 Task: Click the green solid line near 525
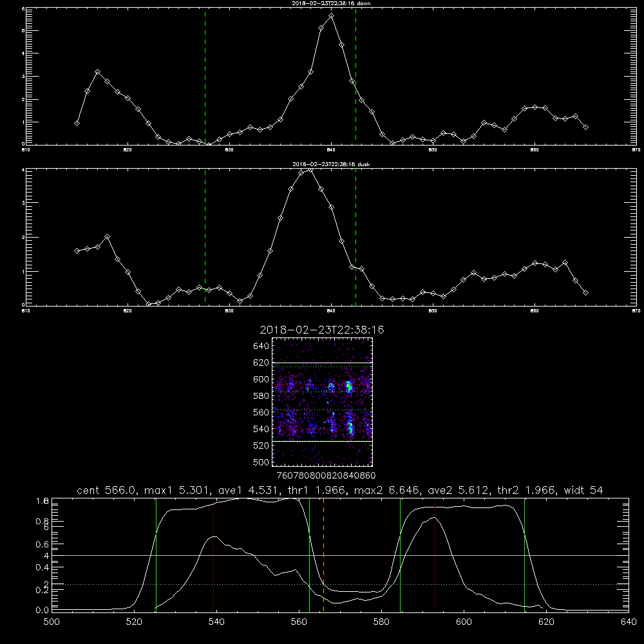coord(156,555)
